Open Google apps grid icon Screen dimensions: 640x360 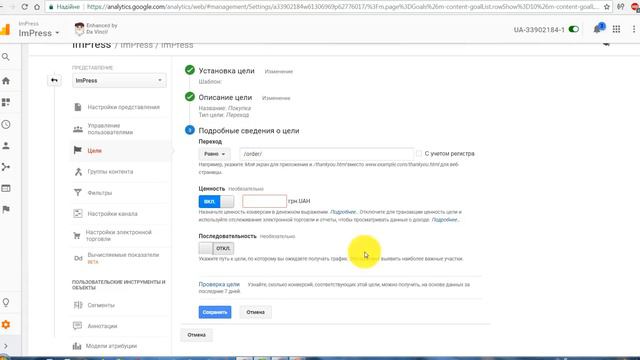point(616,29)
